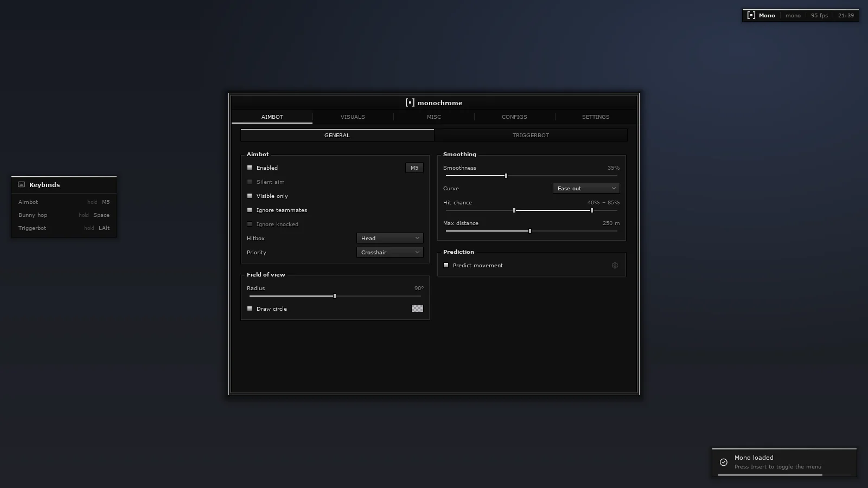Click the monochrome title logo icon
The height and width of the screenshot is (488, 868).
click(410, 102)
